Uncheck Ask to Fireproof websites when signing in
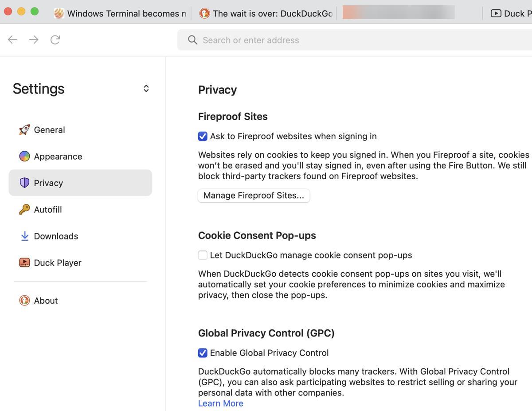Viewport: 532px width, 411px height. [203, 136]
